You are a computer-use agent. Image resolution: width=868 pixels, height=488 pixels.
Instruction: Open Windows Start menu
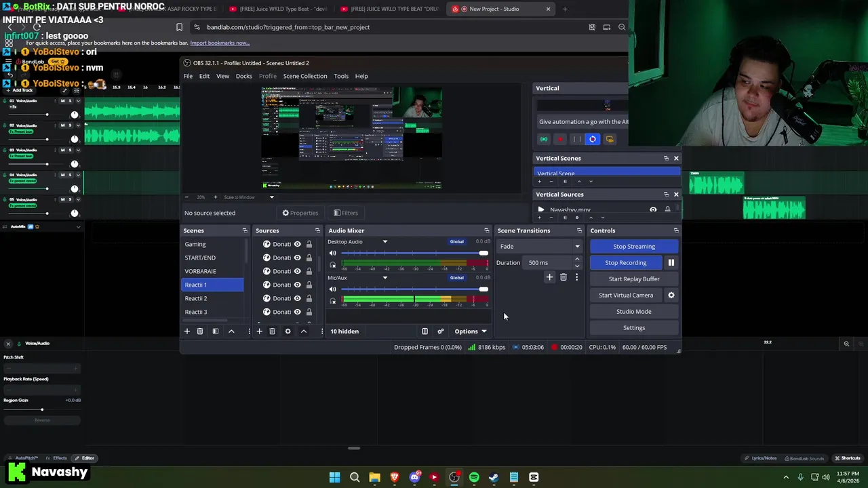tap(334, 477)
